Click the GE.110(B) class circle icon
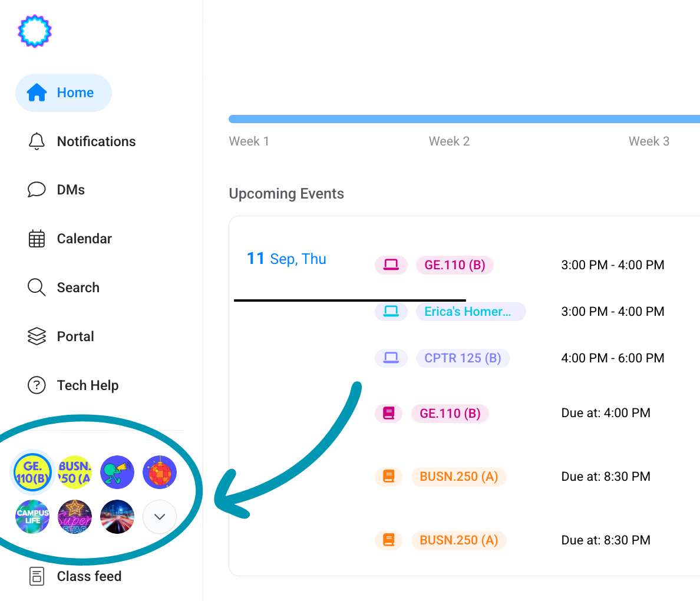The width and height of the screenshot is (700, 601). tap(33, 473)
